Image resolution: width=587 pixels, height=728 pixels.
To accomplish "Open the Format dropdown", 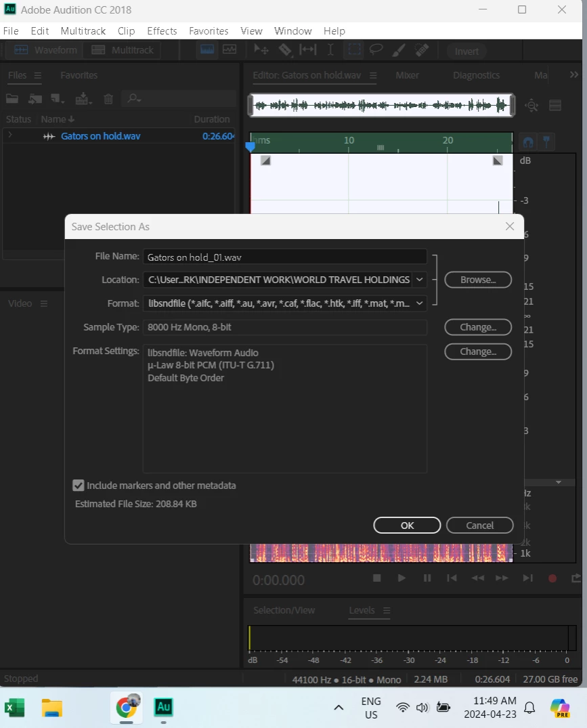I will point(420,303).
